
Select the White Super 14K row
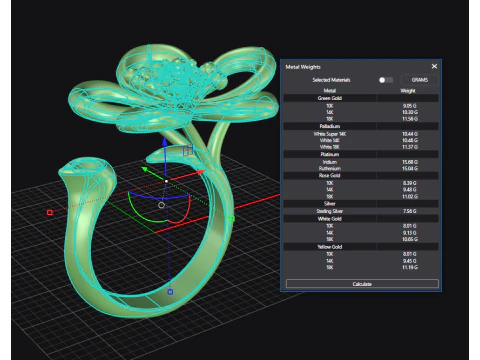[x=361, y=134]
